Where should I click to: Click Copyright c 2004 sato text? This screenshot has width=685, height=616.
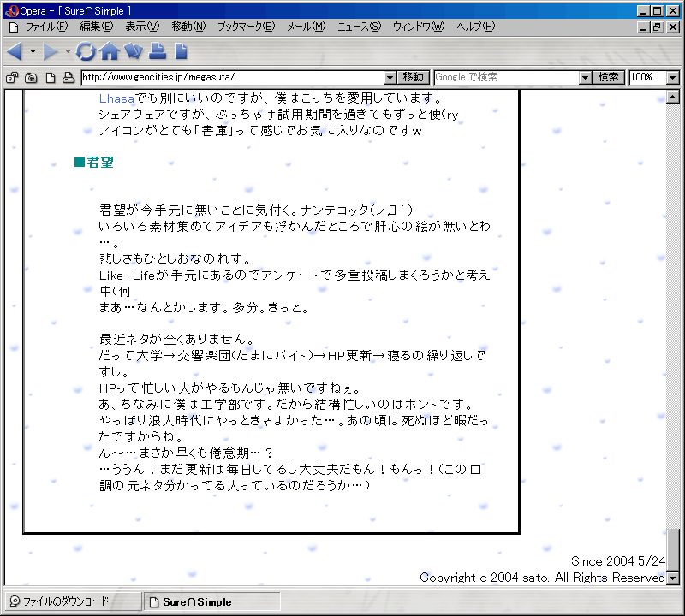pos(484,577)
